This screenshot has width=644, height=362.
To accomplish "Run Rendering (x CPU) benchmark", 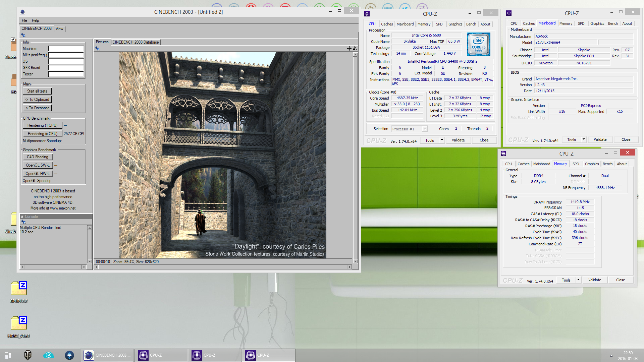I will coord(43,134).
